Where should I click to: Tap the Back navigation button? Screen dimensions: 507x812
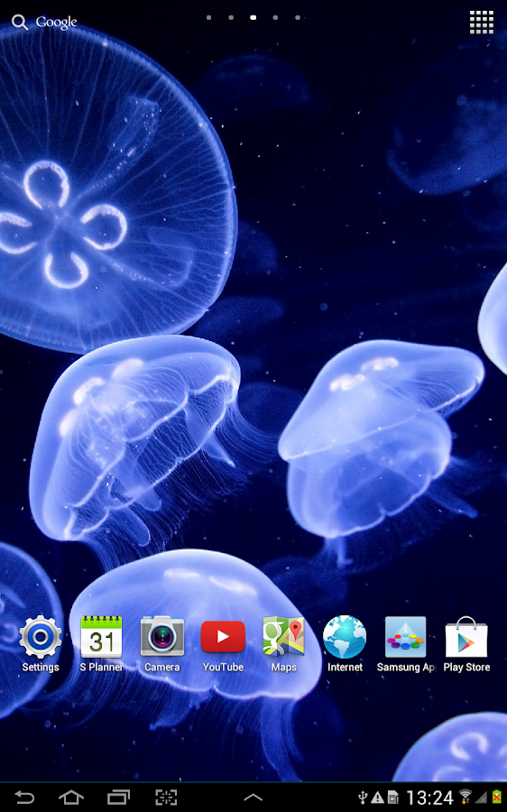pos(23,797)
